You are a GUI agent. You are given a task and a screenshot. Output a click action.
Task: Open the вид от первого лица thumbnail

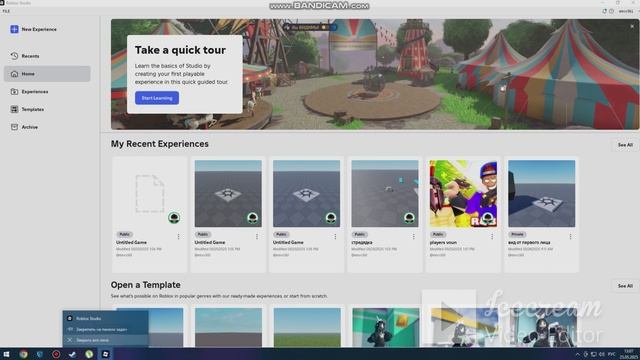coord(542,193)
